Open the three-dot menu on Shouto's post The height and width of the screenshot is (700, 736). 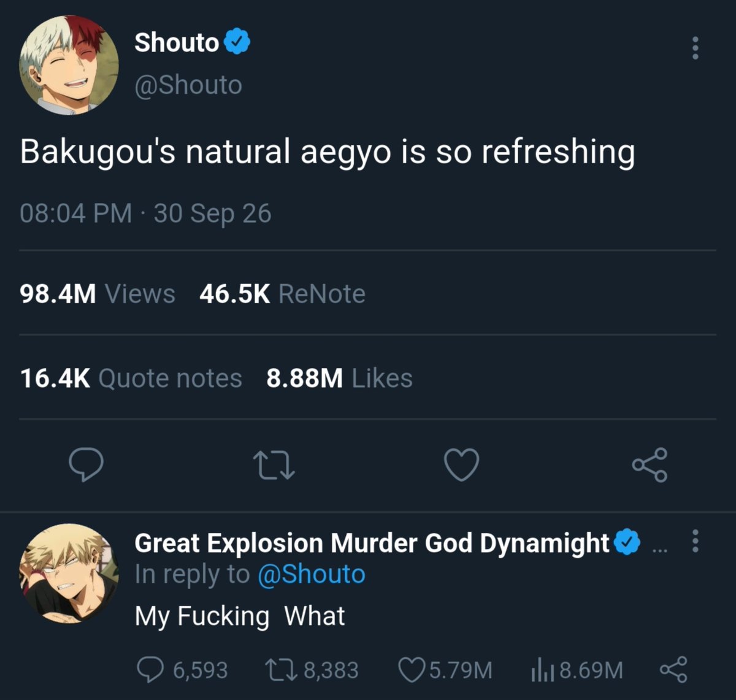[x=695, y=48]
